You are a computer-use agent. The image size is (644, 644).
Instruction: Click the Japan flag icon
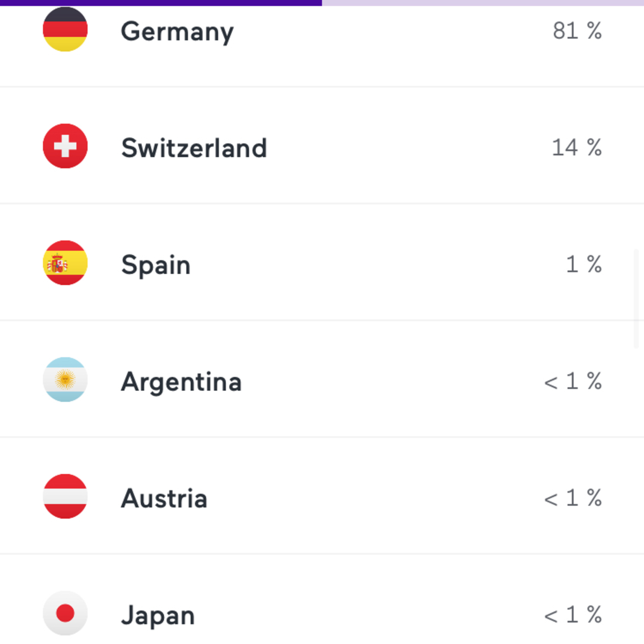(65, 613)
